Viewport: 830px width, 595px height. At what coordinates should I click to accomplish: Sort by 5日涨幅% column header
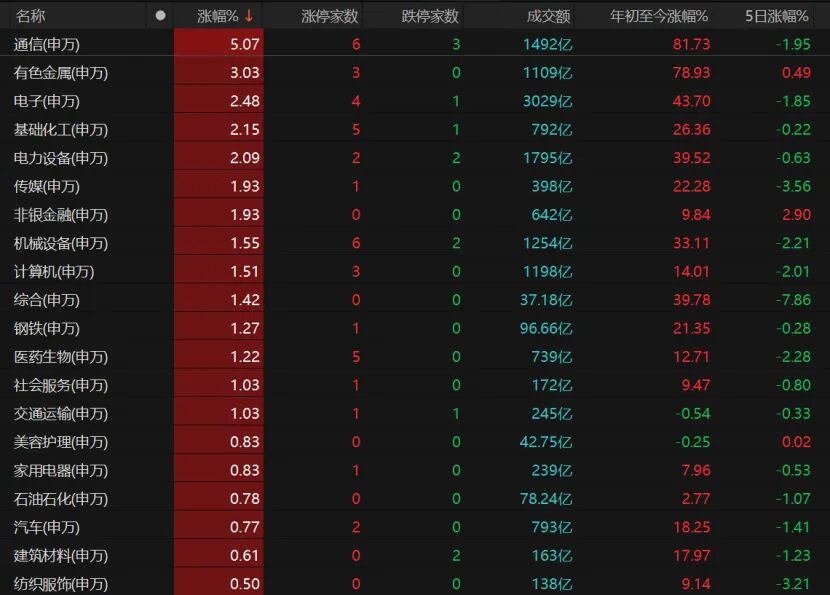pyautogui.click(x=777, y=16)
